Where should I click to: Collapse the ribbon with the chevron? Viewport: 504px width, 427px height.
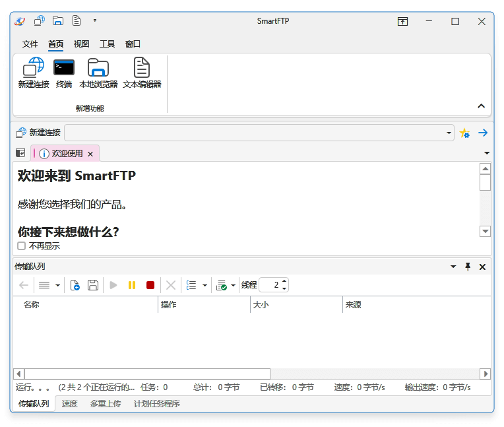pyautogui.click(x=481, y=106)
